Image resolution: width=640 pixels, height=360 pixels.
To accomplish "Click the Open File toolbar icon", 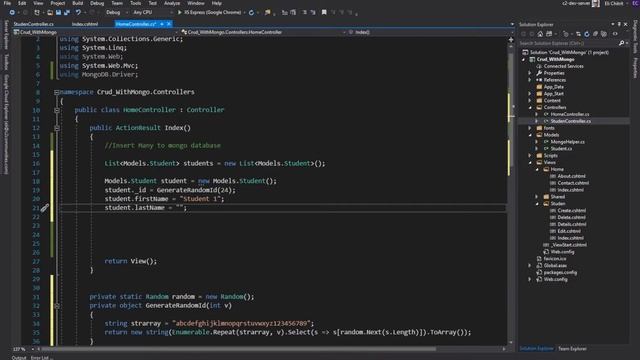I will point(50,13).
